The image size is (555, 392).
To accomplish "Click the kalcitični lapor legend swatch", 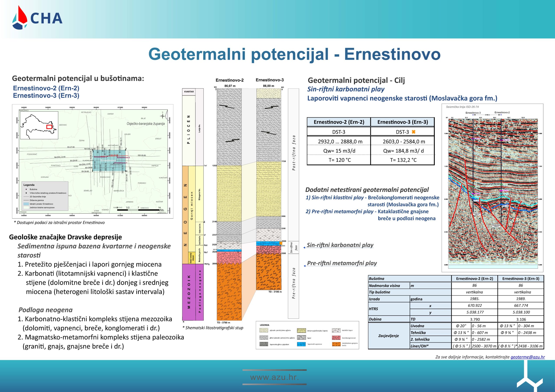I will pyautogui.click(x=337, y=330).
